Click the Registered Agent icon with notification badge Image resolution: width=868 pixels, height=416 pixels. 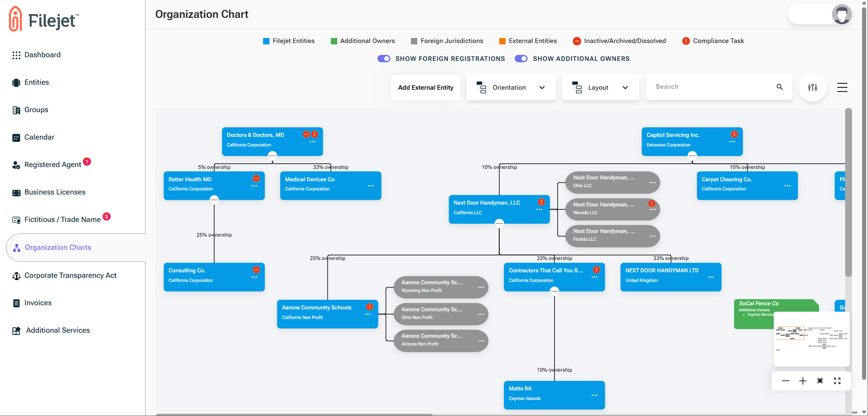pos(16,164)
